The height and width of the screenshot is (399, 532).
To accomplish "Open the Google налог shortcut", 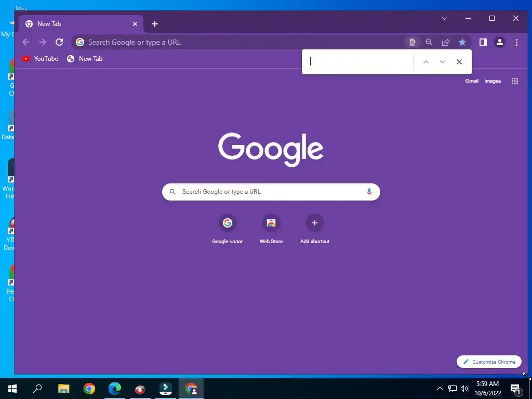I will pos(228,229).
